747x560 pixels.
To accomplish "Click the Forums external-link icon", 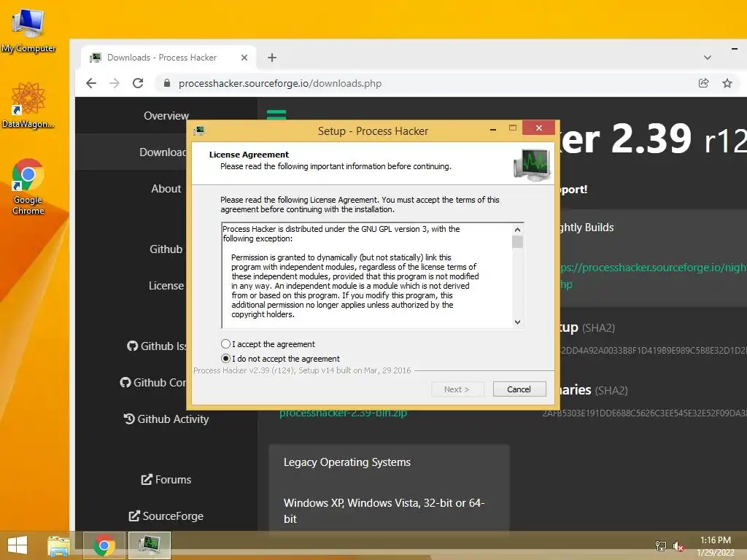I will 147,480.
